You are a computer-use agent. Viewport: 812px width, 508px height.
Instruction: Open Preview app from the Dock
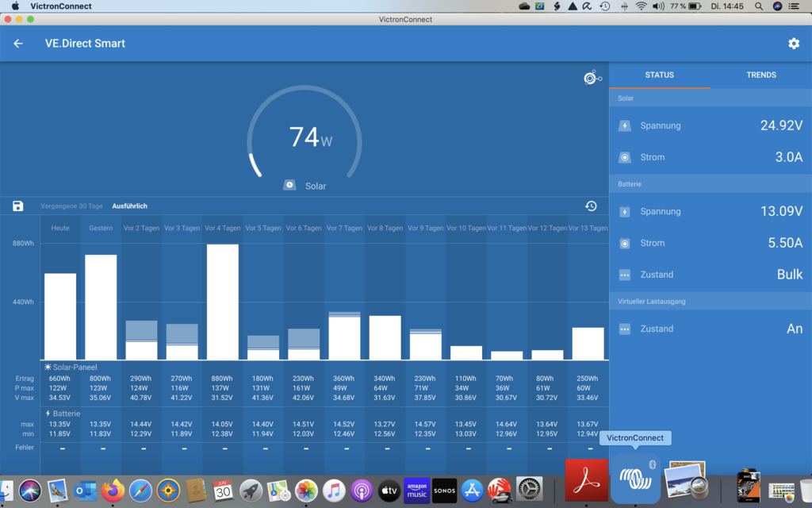coord(686,480)
